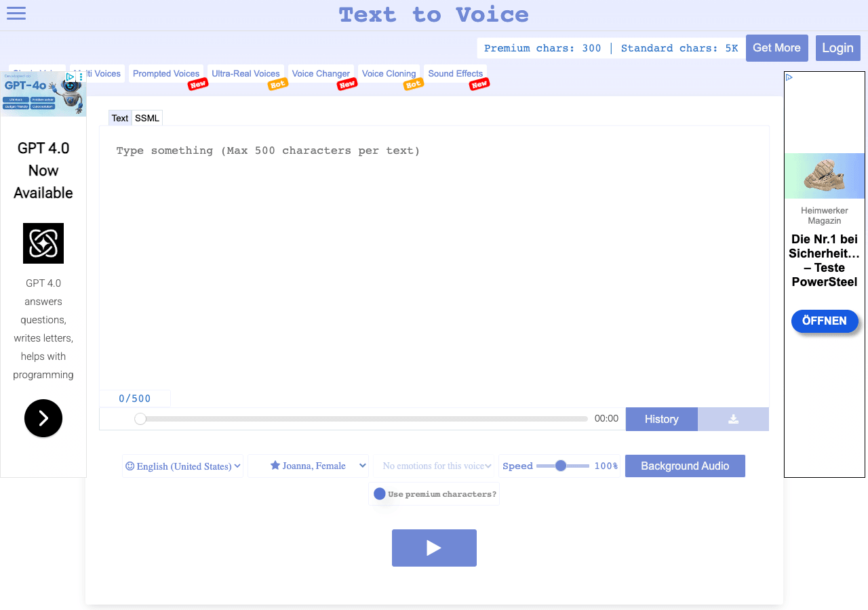The height and width of the screenshot is (610, 868).
Task: Toggle Use premium characters switch
Action: 380,494
